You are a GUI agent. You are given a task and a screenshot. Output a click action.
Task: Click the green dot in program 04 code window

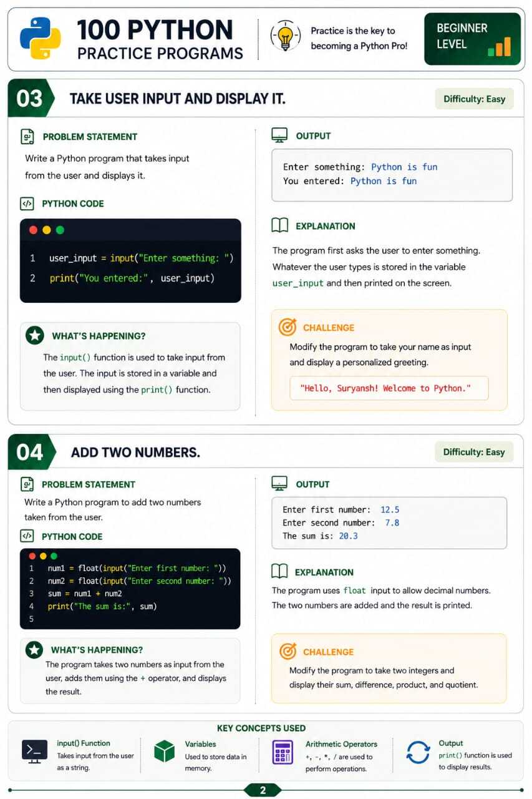(x=54, y=556)
